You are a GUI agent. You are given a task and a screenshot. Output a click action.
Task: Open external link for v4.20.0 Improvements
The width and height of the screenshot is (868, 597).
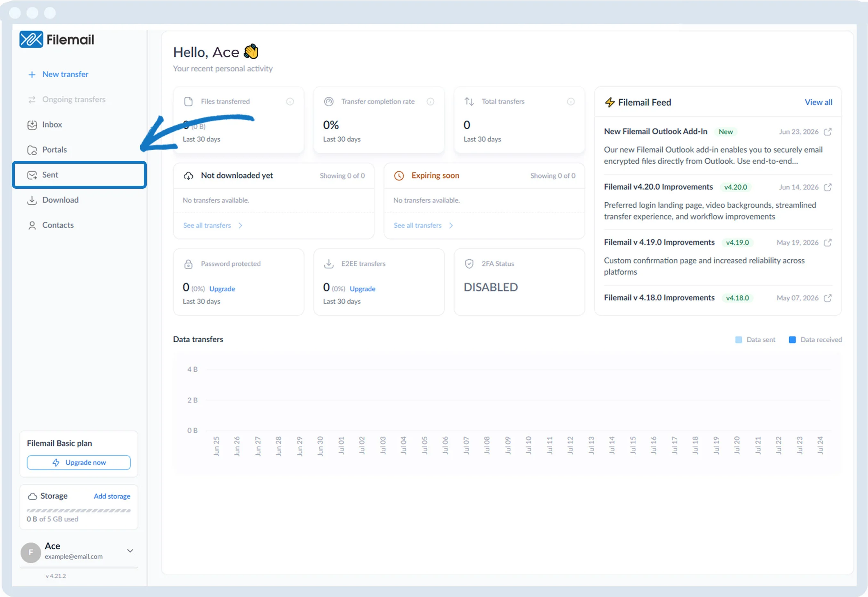[x=828, y=187]
